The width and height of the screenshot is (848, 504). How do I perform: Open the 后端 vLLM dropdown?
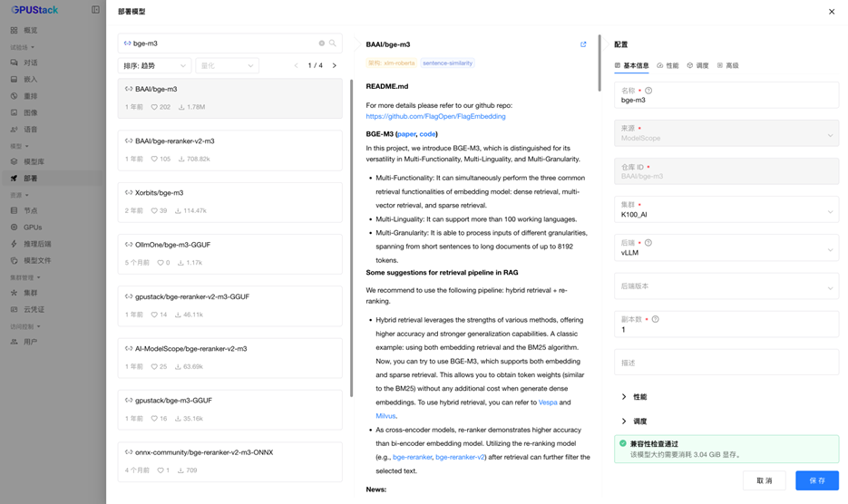726,247
